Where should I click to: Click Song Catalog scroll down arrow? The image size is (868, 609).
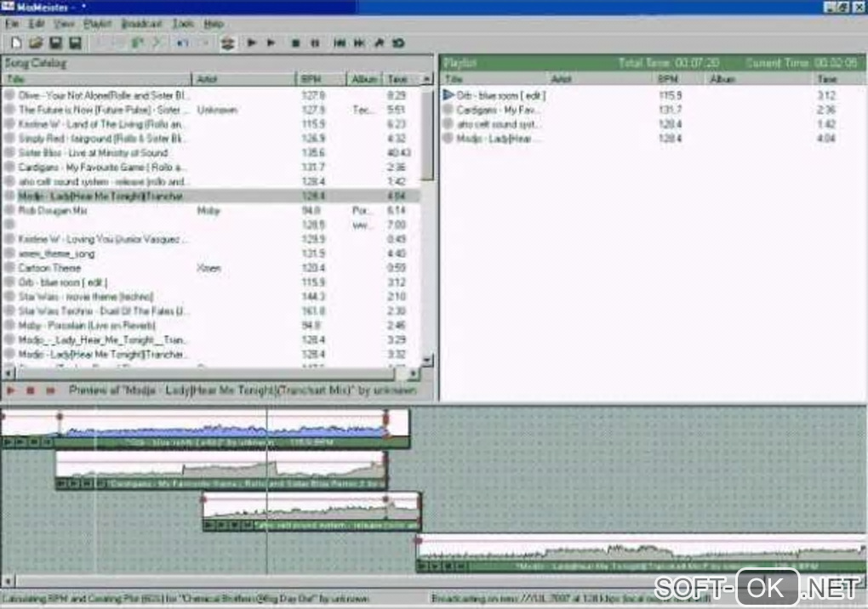(426, 360)
